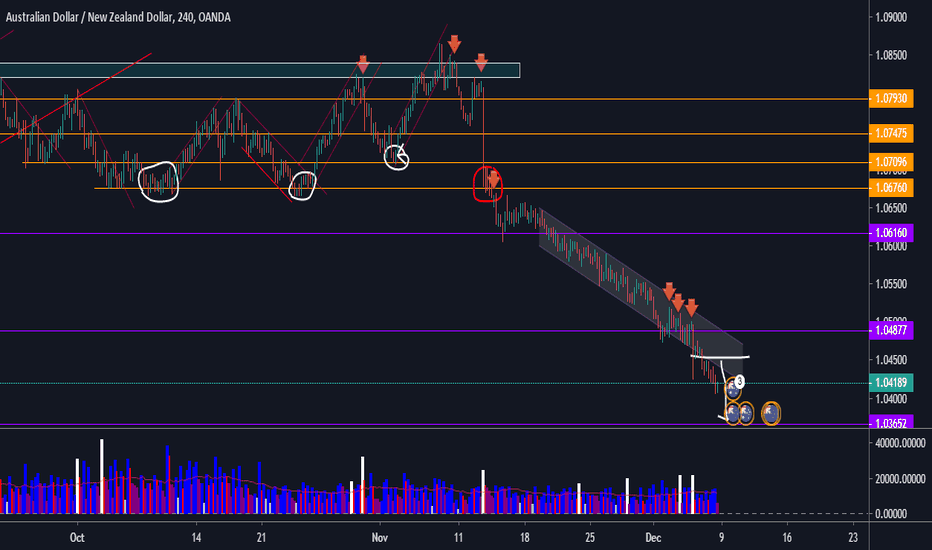Screen dimensions: 932x550
Task: Click the rightmost New Zealand flag event icon
Action: (x=772, y=412)
